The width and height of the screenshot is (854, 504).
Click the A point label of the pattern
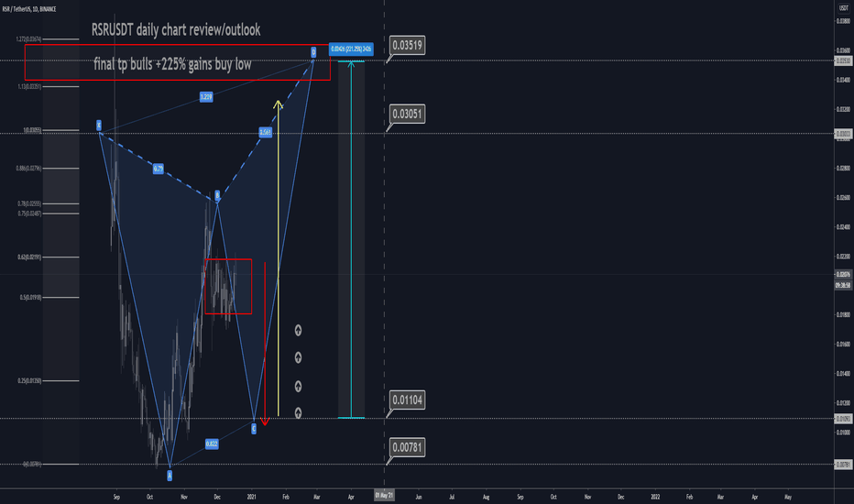coord(170,476)
